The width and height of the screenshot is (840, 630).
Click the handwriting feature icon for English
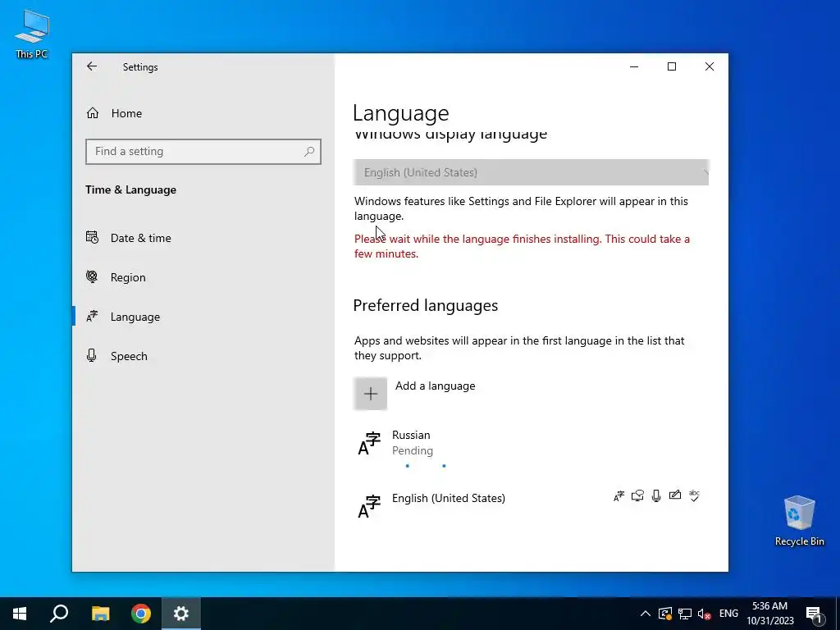tap(675, 495)
